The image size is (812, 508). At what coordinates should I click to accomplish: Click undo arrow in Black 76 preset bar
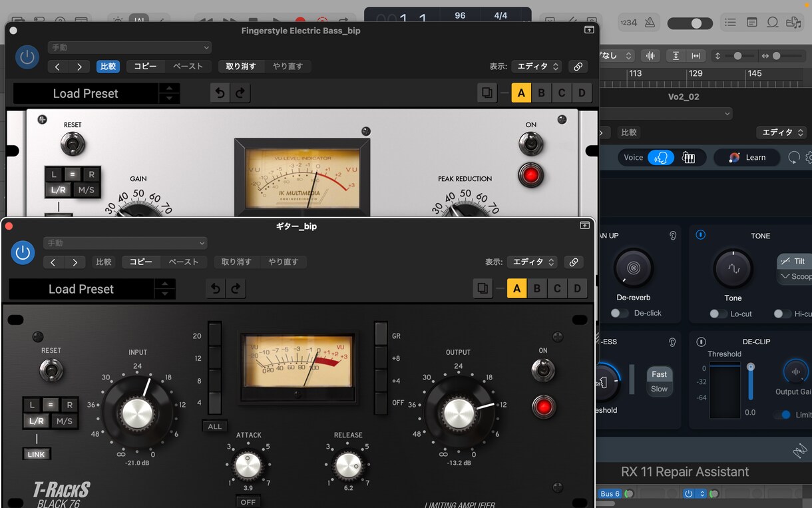coord(216,288)
